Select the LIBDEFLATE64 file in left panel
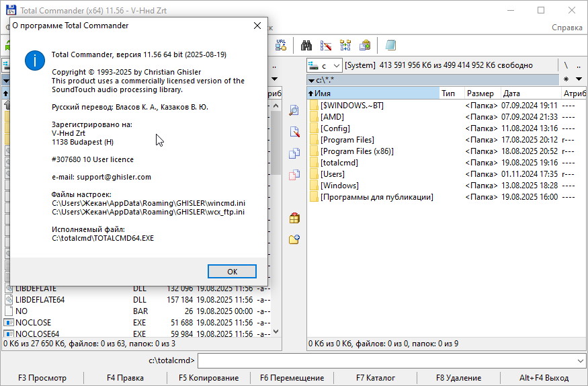 [x=137, y=300]
